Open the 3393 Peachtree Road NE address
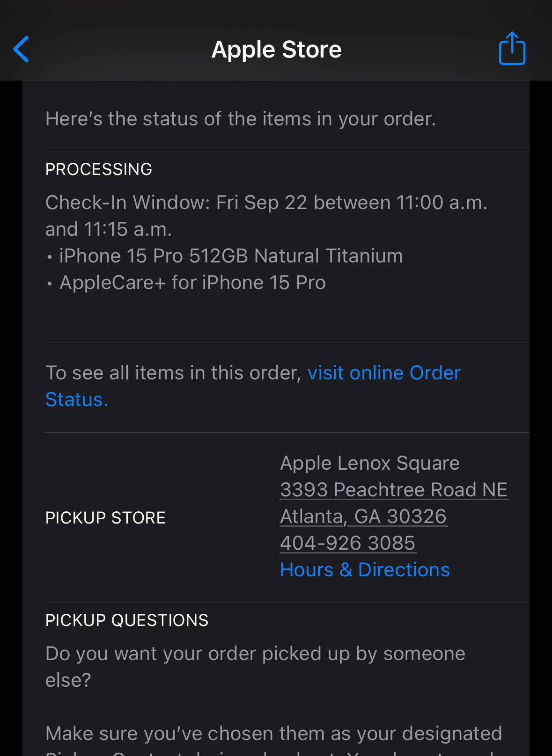 (x=393, y=490)
